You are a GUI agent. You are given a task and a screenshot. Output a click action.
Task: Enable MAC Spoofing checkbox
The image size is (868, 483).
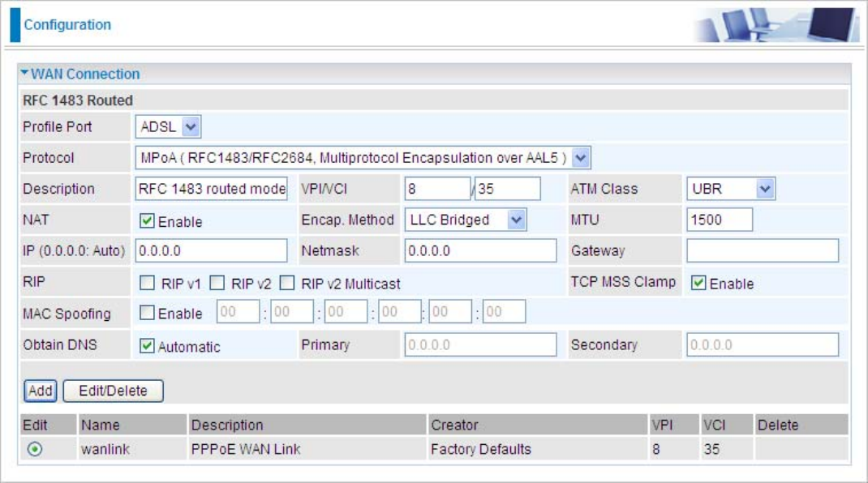click(147, 313)
